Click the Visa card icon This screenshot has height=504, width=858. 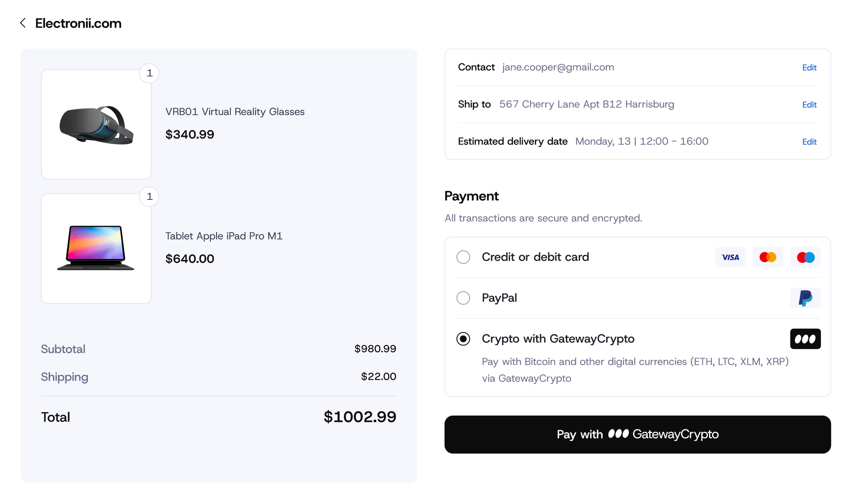click(x=730, y=257)
